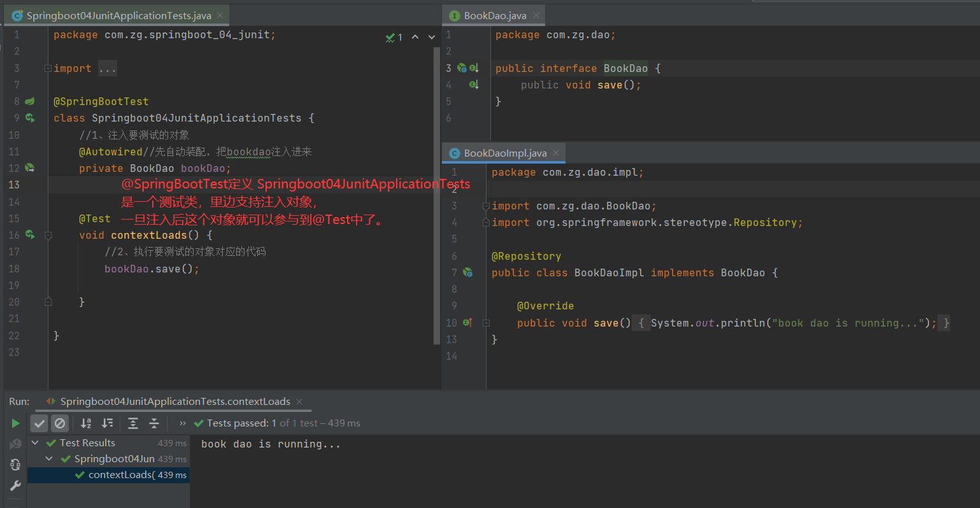Viewport: 980px width, 508px height.
Task: Show more run toolbar actions chevron
Action: (183, 423)
